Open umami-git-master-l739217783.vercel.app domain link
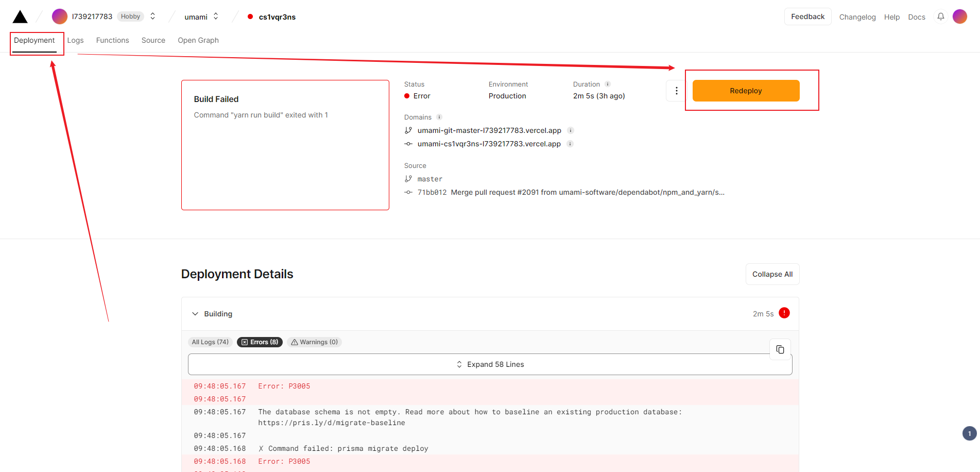The width and height of the screenshot is (980, 472). [489, 130]
